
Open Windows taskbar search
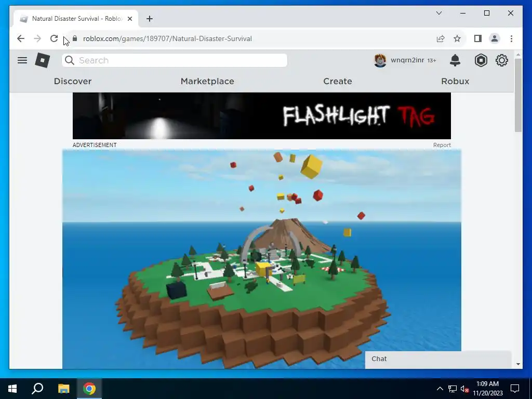(x=37, y=389)
